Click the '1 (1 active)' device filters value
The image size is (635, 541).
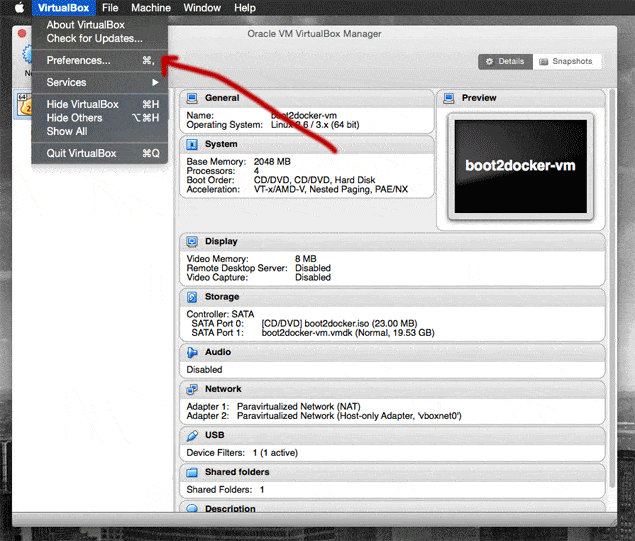[275, 453]
